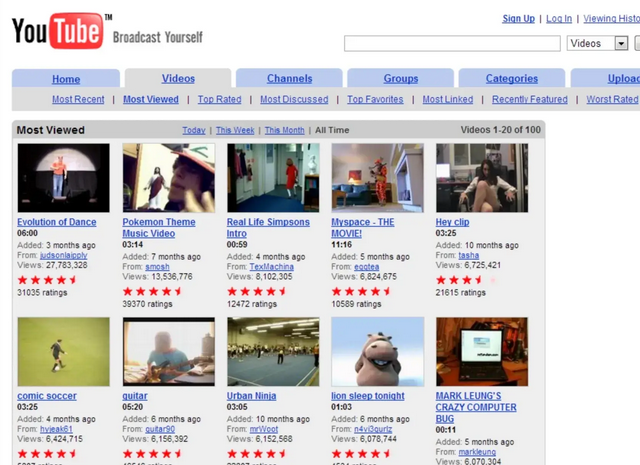Open Myspace - THE MOVIE! thumbnail

[x=378, y=178]
